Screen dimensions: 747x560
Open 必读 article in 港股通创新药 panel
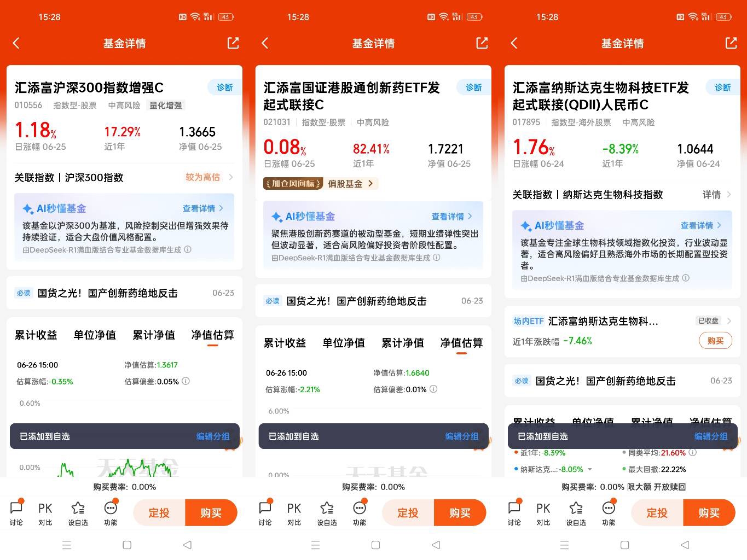coord(373,301)
